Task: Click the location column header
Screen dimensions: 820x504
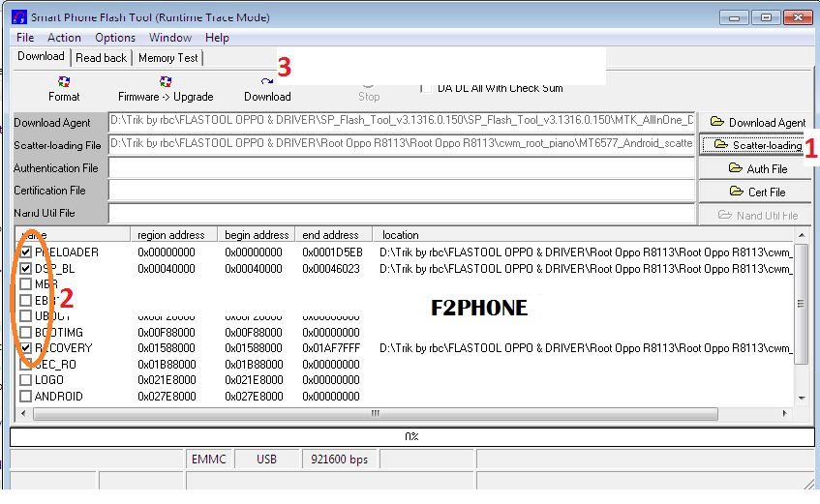Action: [x=583, y=235]
